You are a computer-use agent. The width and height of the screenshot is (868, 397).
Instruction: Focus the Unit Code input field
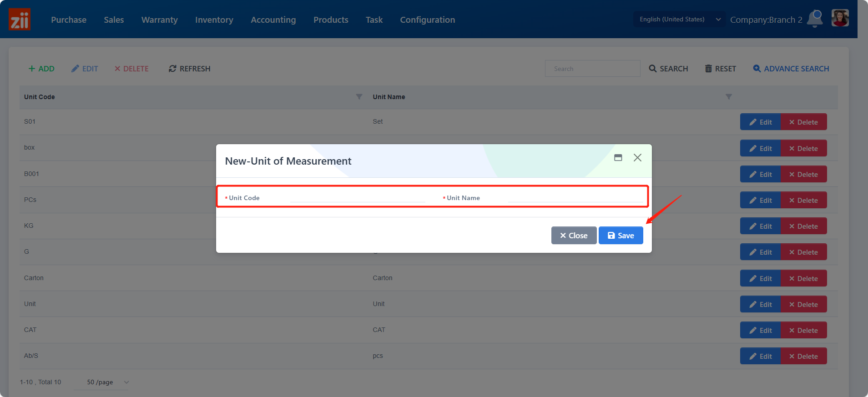point(358,197)
